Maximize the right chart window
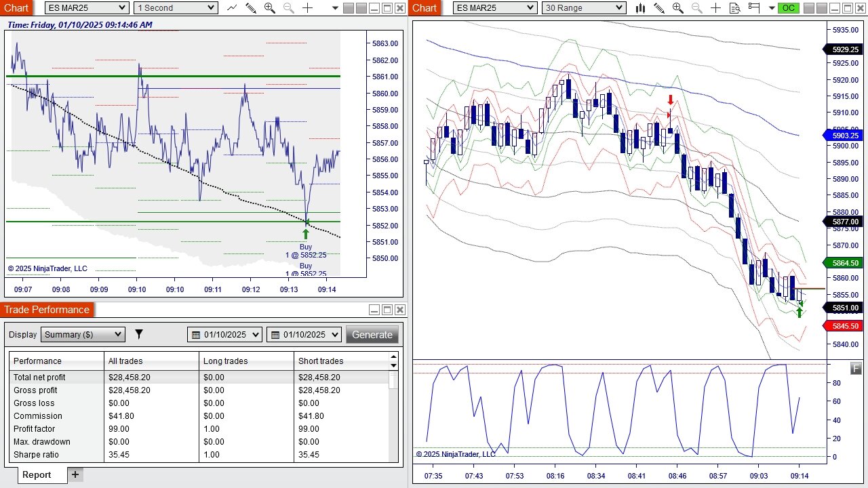Screen dimensions: 868x488 (x=848, y=8)
